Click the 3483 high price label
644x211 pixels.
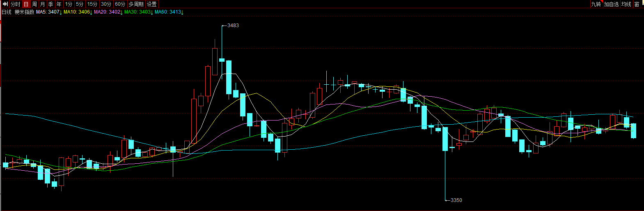point(233,26)
